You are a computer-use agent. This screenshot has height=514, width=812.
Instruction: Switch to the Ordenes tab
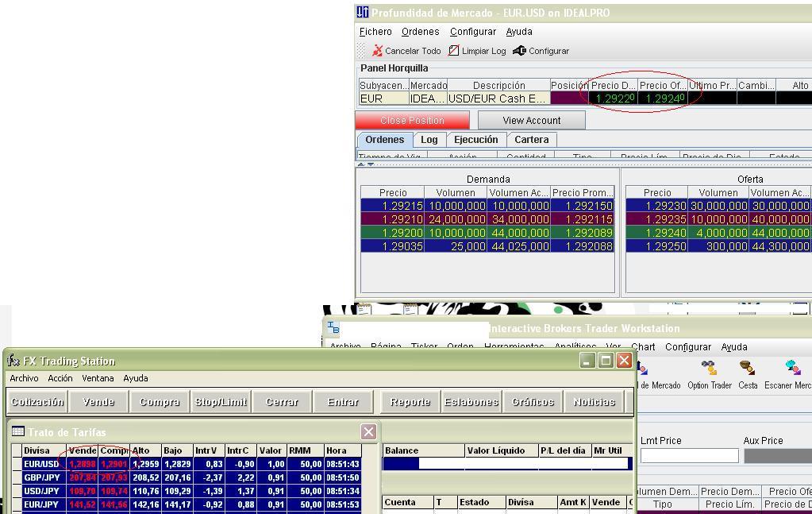(x=385, y=139)
